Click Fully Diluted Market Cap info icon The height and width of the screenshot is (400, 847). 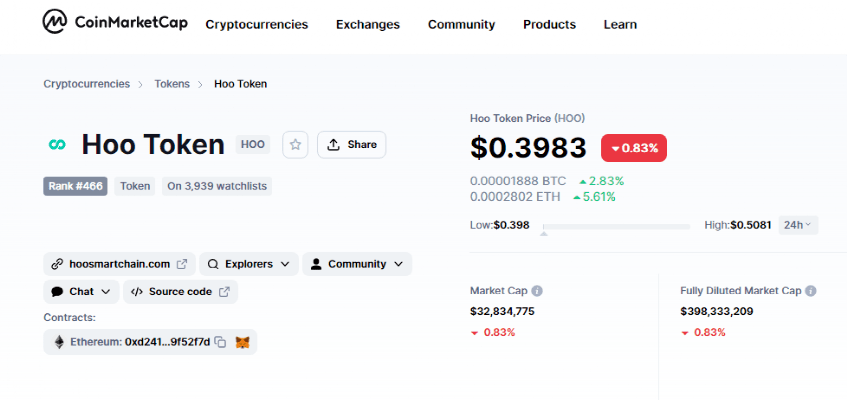coord(810,291)
